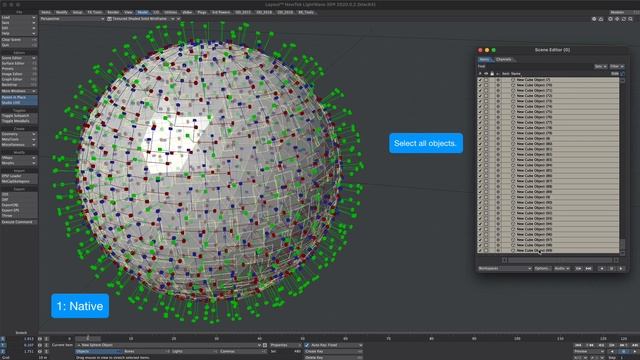The height and width of the screenshot is (360, 640).
Task: Select Objects mode button
Action: (99, 351)
